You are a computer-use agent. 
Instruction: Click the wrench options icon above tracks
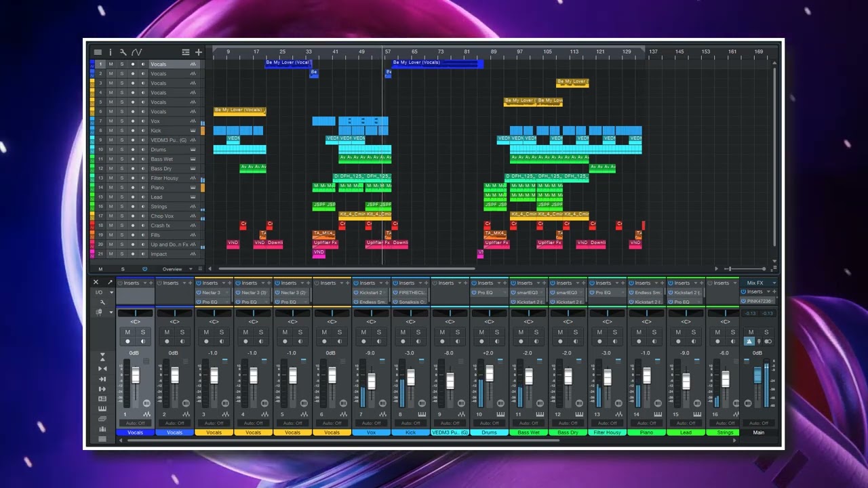coord(123,52)
